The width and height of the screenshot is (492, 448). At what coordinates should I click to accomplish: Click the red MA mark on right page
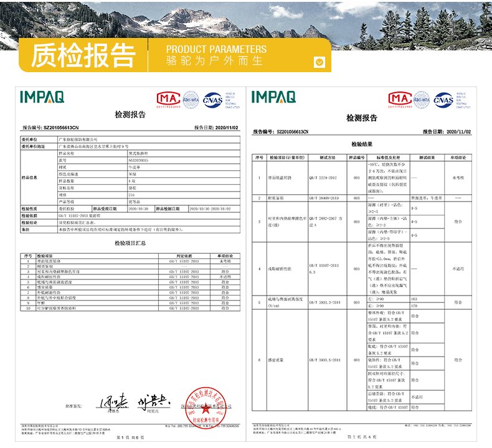point(400,100)
